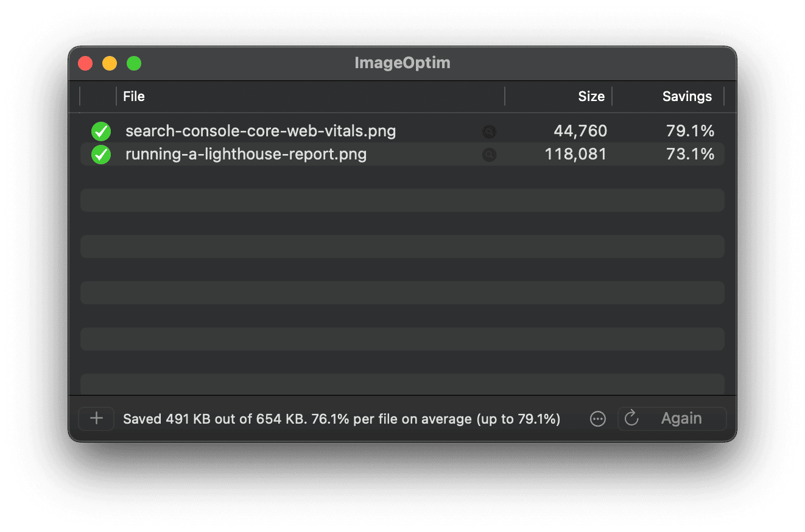Select the search-console-core-web-vitals.png file name
The height and width of the screenshot is (532, 805).
point(261,131)
